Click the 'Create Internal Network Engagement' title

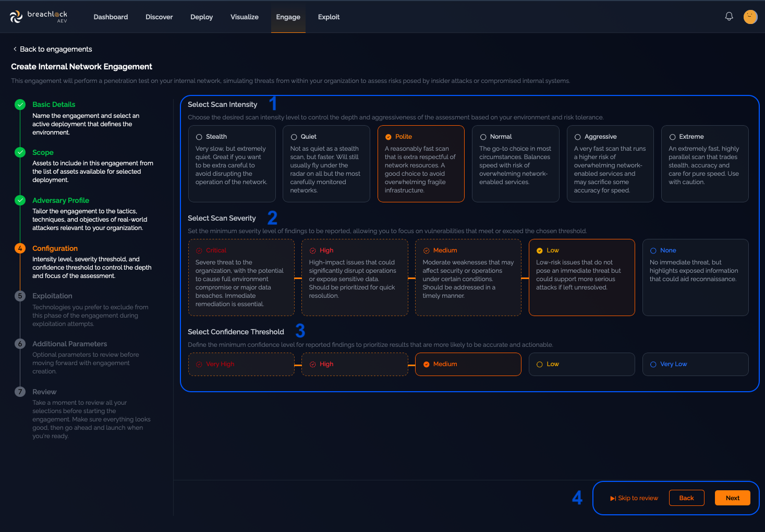[82, 67]
